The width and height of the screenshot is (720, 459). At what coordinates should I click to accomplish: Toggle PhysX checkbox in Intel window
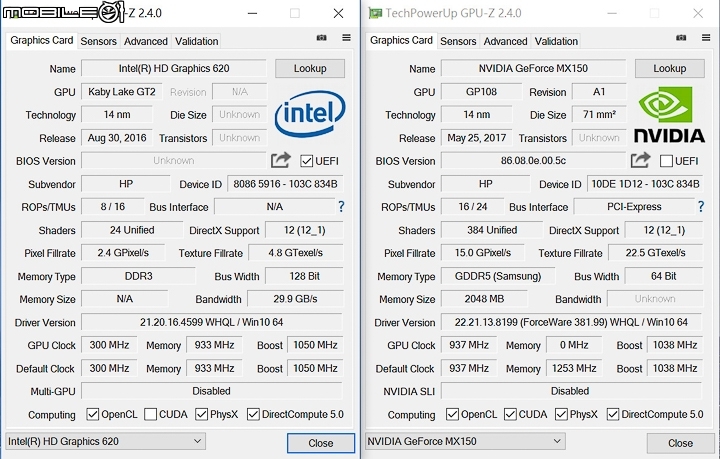(201, 414)
